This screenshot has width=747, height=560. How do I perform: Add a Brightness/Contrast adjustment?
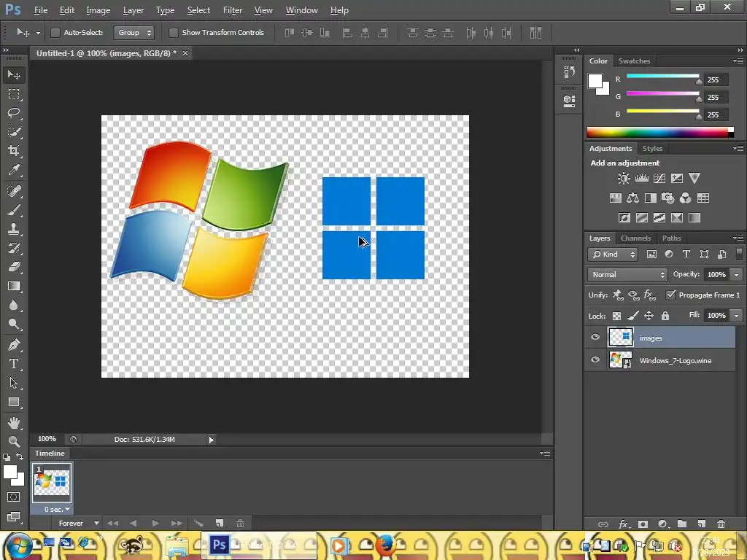pyautogui.click(x=624, y=179)
